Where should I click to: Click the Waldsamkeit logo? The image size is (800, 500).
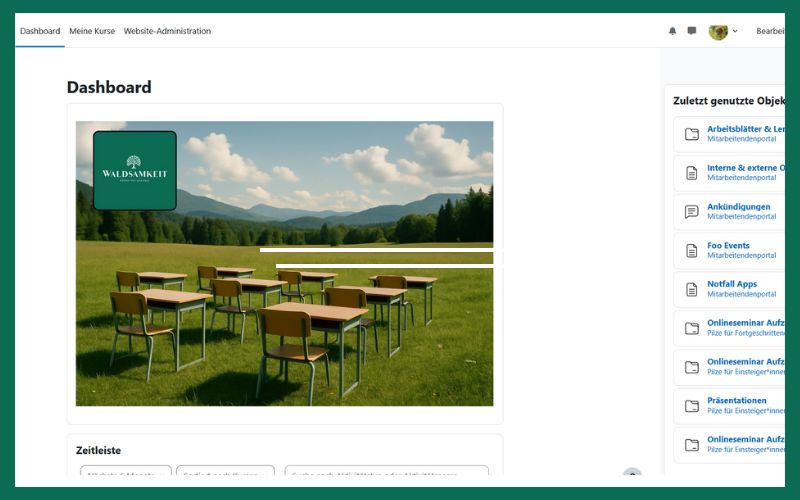click(x=135, y=171)
